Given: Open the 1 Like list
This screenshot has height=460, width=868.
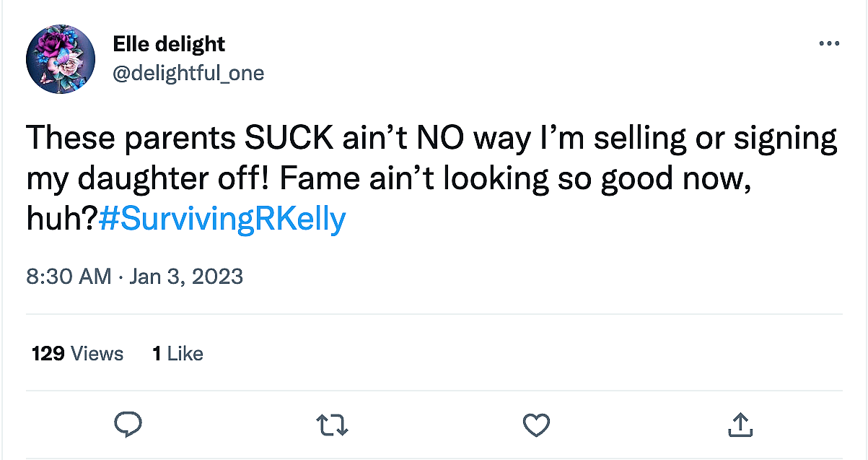Looking at the screenshot, I should tap(177, 354).
